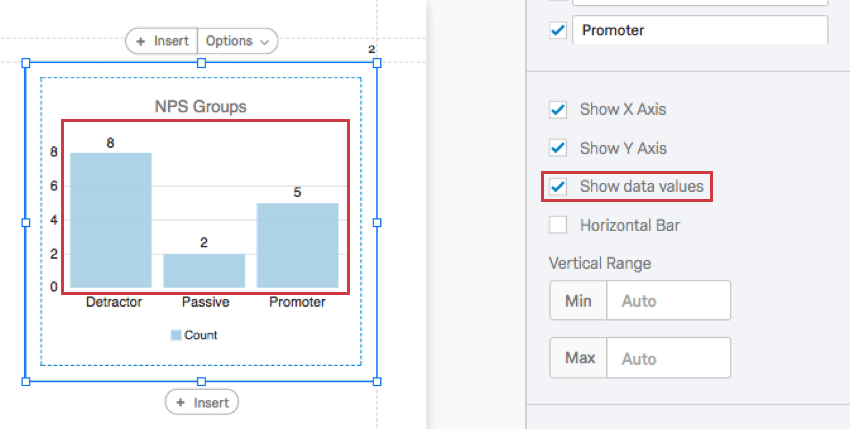
Task: Select the Promoter bar in chart
Action: click(x=297, y=245)
